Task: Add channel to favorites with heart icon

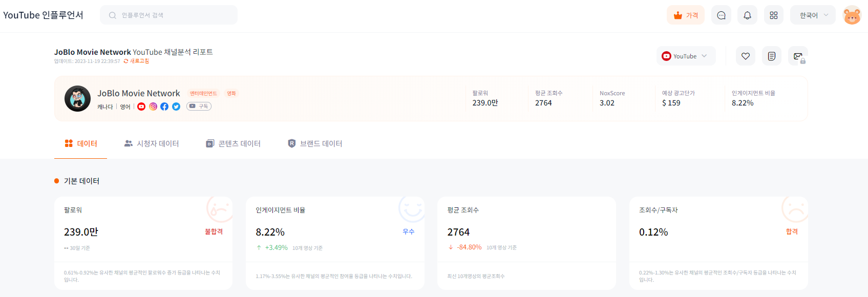Action: point(746,56)
